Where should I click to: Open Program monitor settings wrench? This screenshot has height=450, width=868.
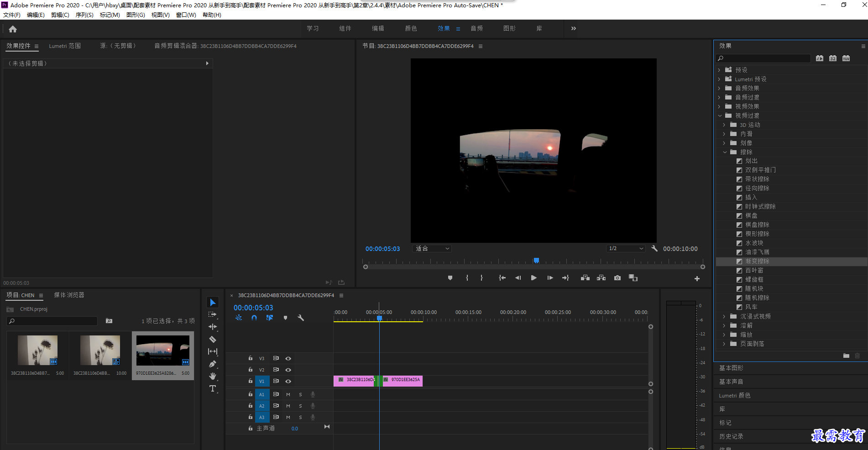[654, 248]
